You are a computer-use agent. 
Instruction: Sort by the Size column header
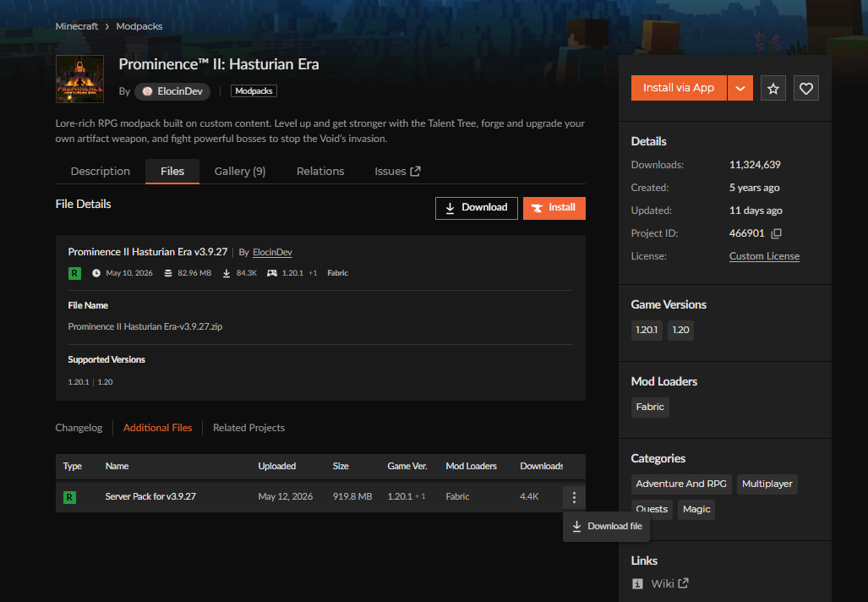click(x=341, y=467)
